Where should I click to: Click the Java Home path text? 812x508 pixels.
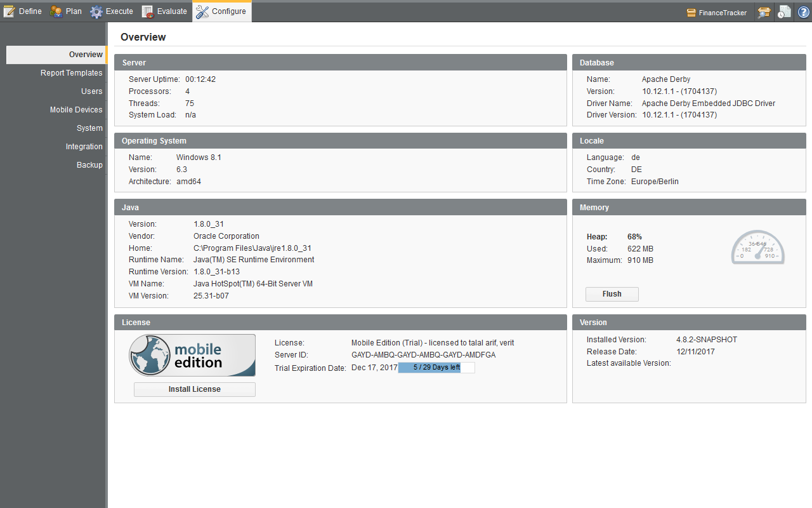coord(252,248)
